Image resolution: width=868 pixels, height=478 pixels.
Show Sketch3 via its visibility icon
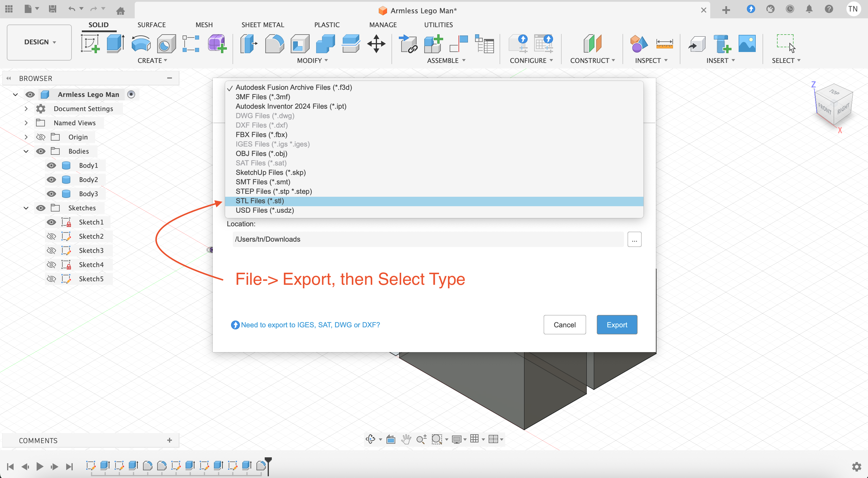click(51, 250)
